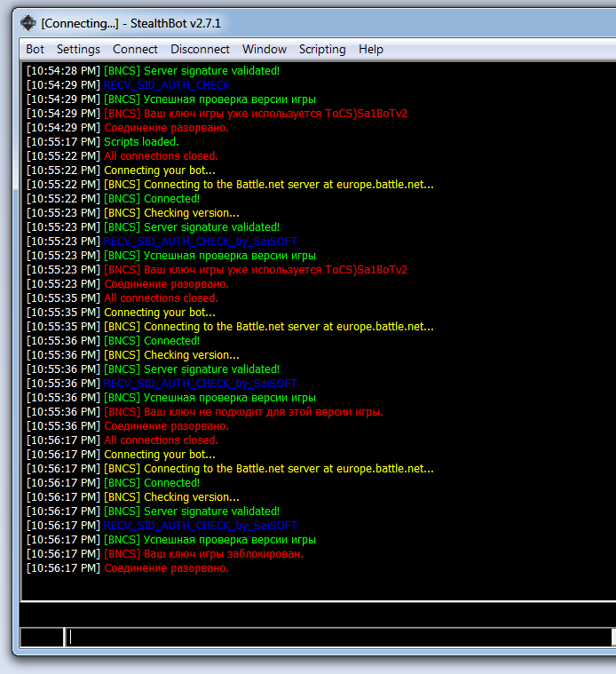
Task: Open the Help menu
Action: (x=371, y=50)
